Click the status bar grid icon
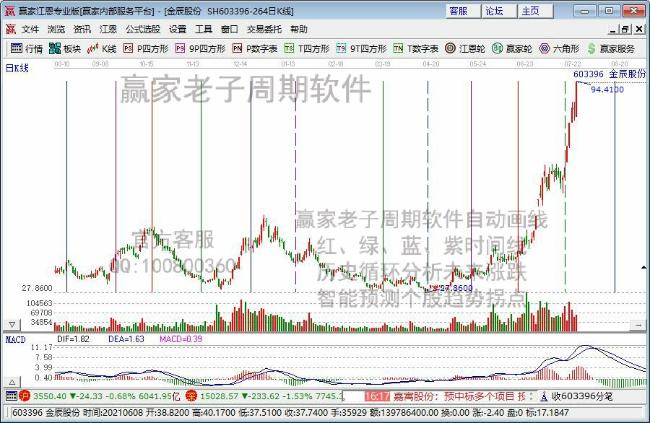 coord(11,396)
